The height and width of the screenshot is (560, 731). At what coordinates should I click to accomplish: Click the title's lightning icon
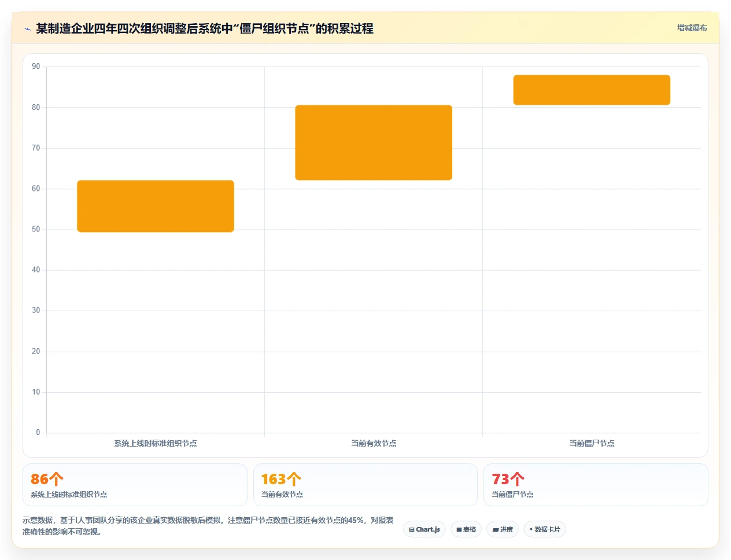(27, 29)
